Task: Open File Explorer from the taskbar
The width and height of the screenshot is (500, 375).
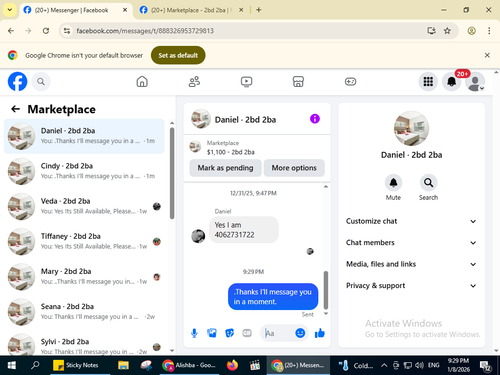Action: pyautogui.click(x=123, y=365)
